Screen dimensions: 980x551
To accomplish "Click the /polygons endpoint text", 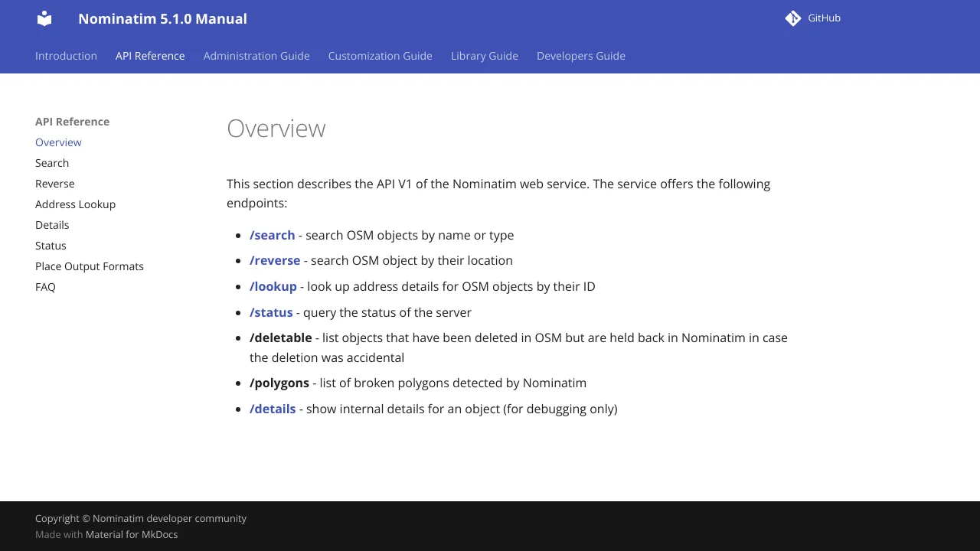I will [279, 383].
